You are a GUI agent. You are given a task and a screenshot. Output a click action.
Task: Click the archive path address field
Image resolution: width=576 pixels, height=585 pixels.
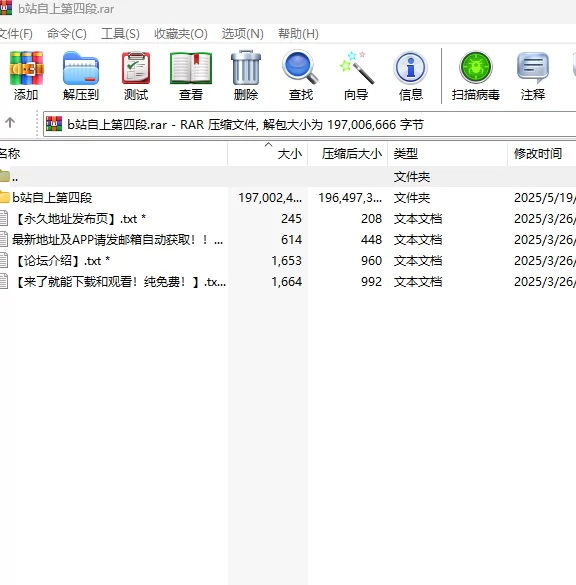point(309,124)
